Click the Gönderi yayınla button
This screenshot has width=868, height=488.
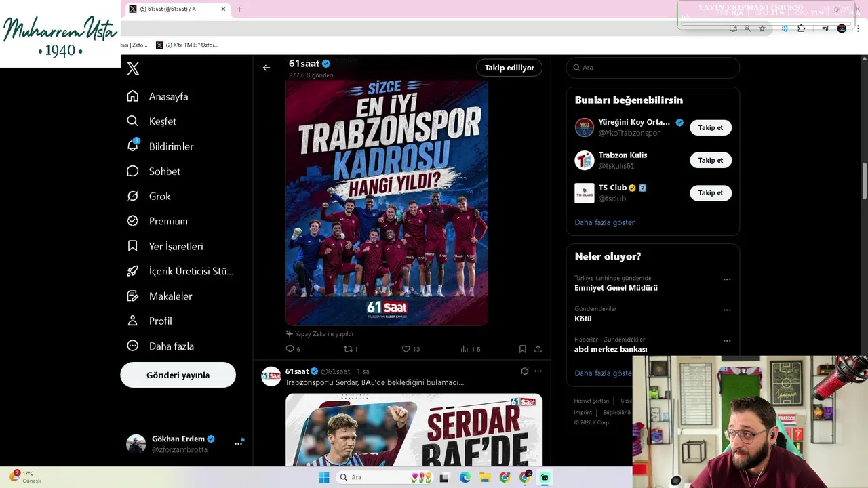(178, 375)
